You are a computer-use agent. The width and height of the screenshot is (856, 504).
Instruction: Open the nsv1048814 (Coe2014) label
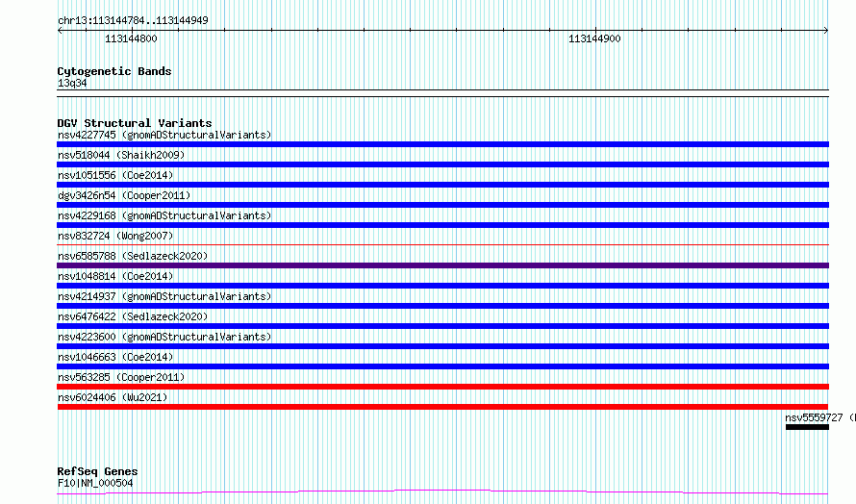[x=115, y=276]
